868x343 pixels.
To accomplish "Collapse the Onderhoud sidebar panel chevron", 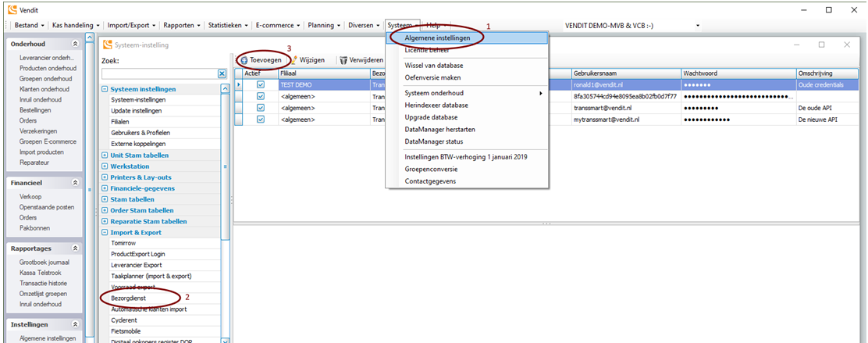I will [x=76, y=45].
